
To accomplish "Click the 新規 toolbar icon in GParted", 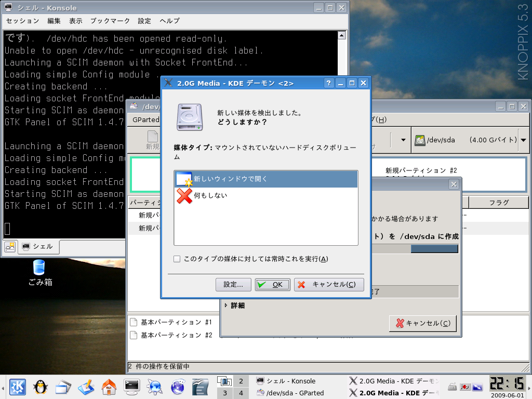I will [x=153, y=140].
